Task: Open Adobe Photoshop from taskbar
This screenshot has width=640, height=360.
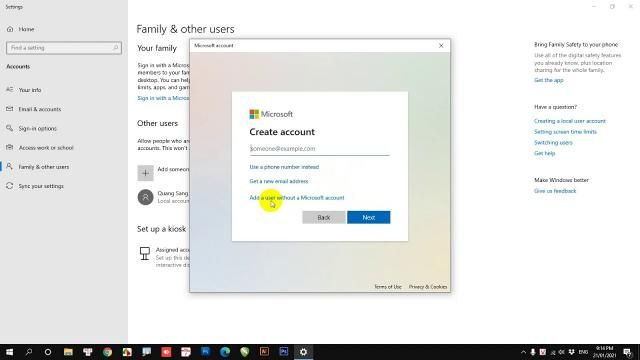Action: point(284,352)
